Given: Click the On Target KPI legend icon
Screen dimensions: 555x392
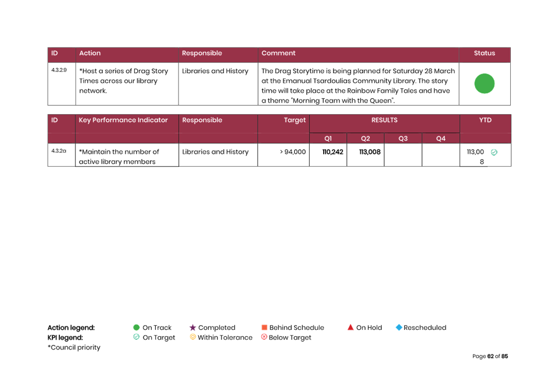Looking at the screenshot, I should tap(137, 337).
